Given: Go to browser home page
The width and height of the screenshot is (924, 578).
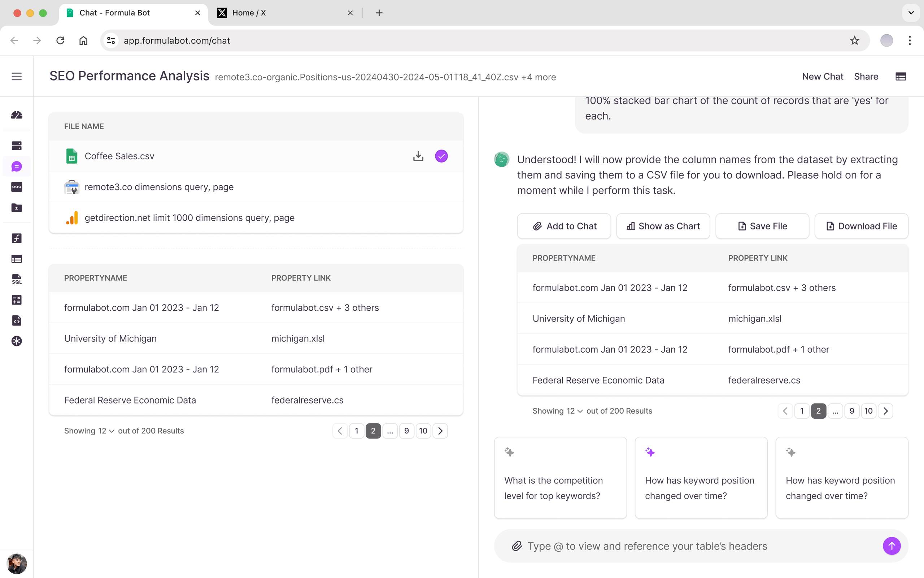Looking at the screenshot, I should click(83, 40).
